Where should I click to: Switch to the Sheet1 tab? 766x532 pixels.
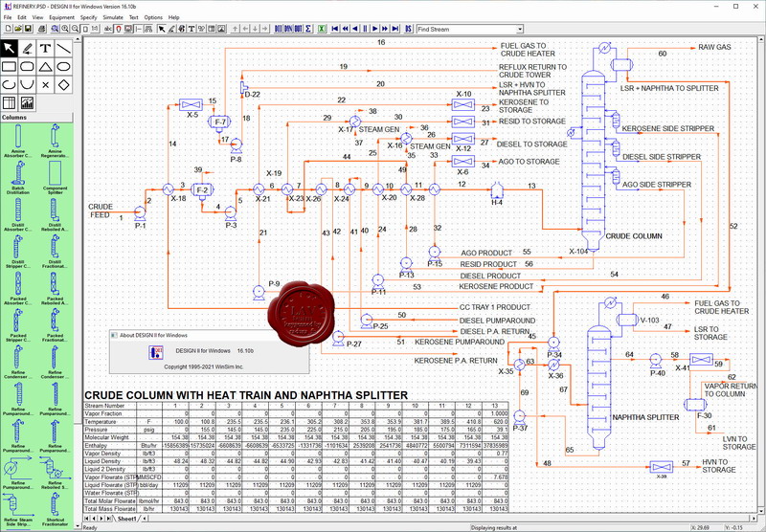[127, 519]
